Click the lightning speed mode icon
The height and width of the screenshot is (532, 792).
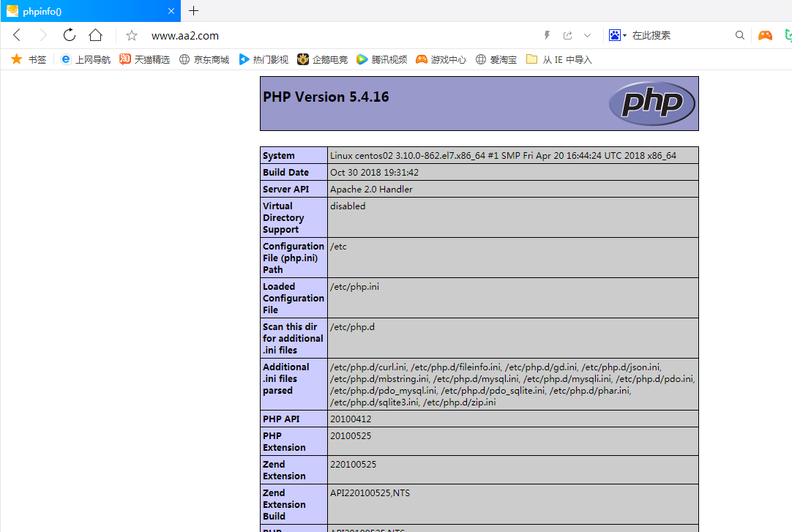point(547,35)
